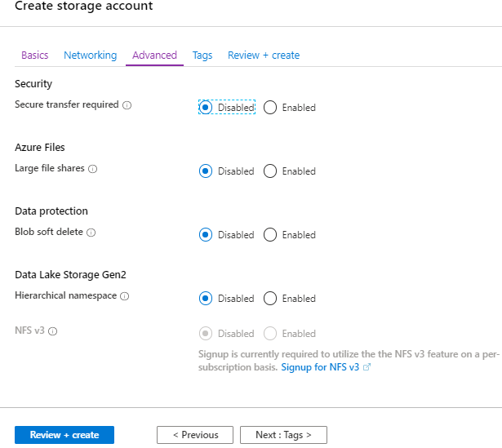Click the Azure Files section heading
This screenshot has width=502, height=448.
tap(40, 148)
